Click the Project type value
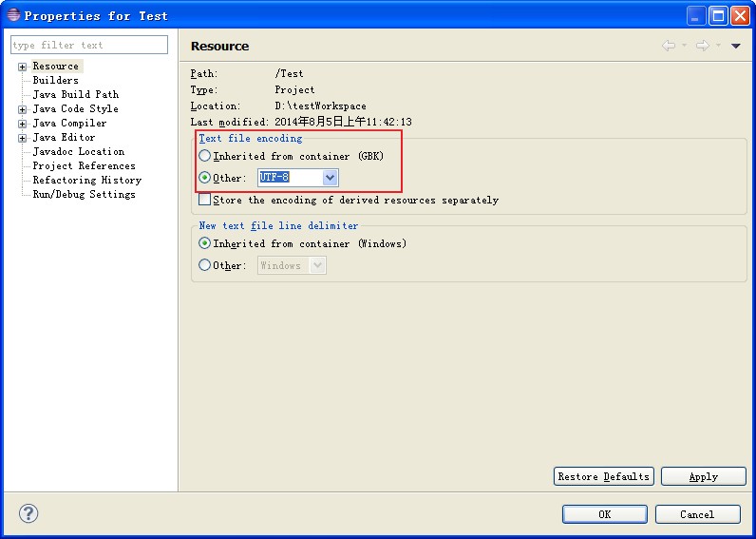 pos(294,89)
